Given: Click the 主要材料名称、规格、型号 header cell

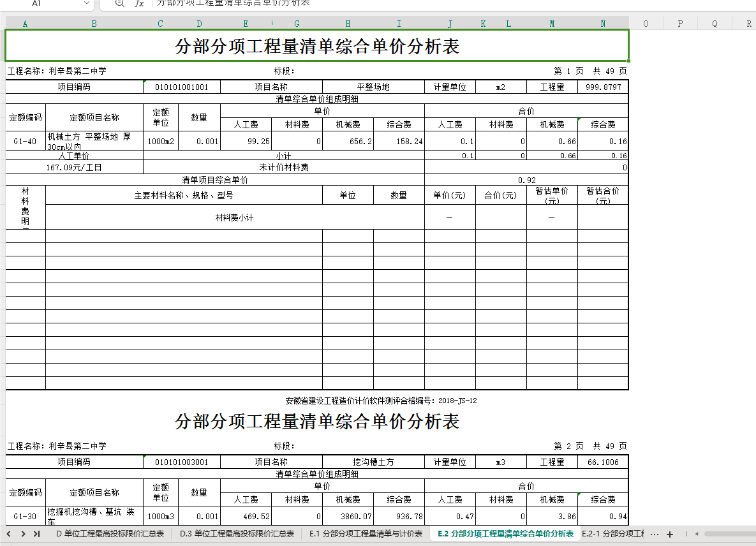Looking at the screenshot, I should pyautogui.click(x=184, y=195).
